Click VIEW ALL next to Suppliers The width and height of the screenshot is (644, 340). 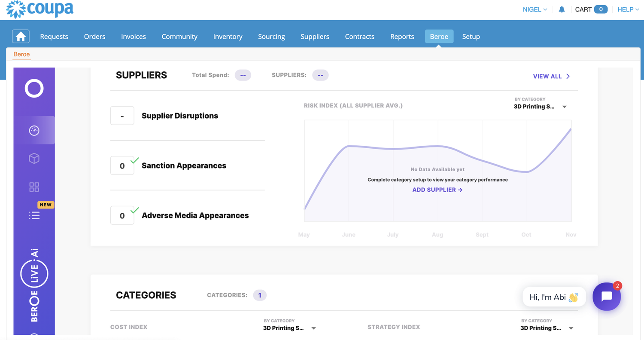tap(551, 76)
